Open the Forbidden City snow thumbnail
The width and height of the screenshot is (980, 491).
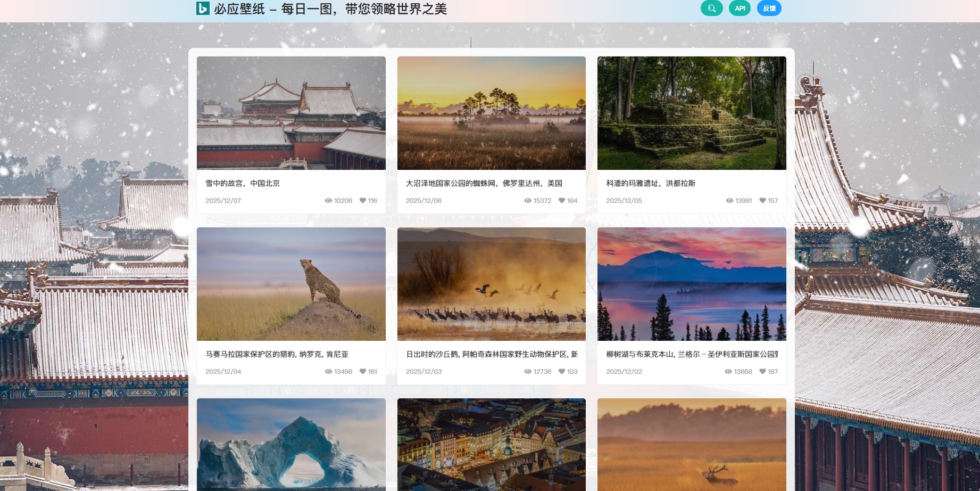coord(291,113)
